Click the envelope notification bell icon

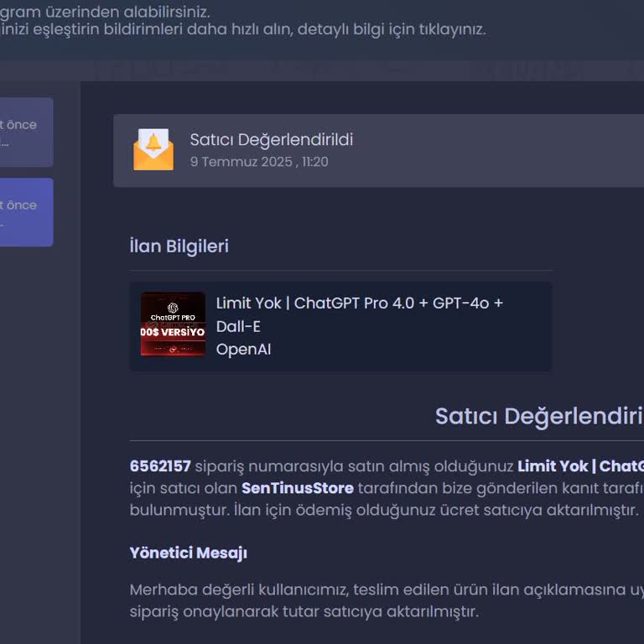click(153, 149)
